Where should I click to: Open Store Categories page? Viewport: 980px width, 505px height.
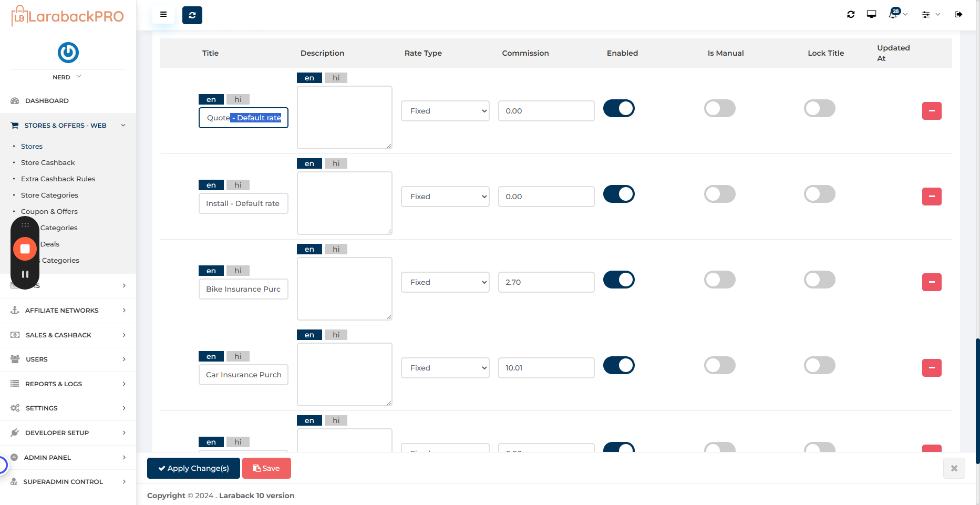(49, 195)
